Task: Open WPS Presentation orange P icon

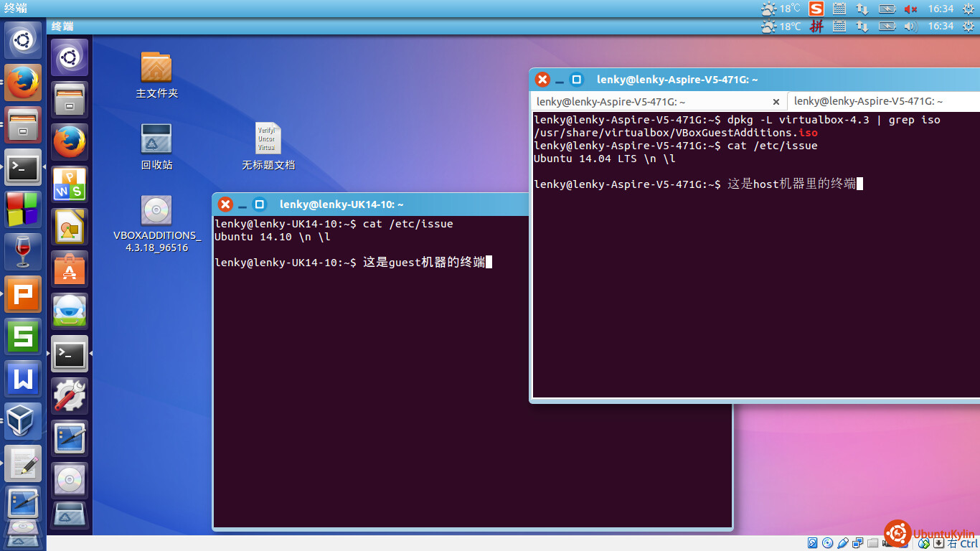Action: tap(24, 293)
